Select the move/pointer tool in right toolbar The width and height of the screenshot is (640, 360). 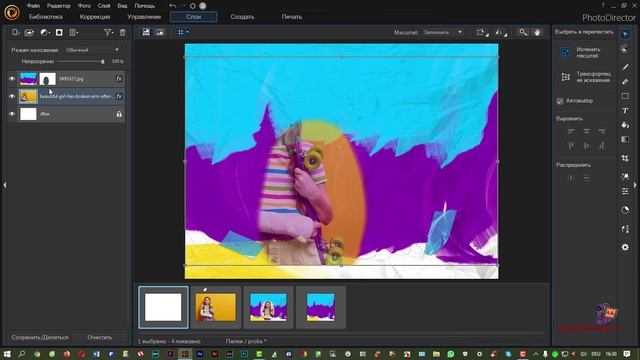pos(625,34)
